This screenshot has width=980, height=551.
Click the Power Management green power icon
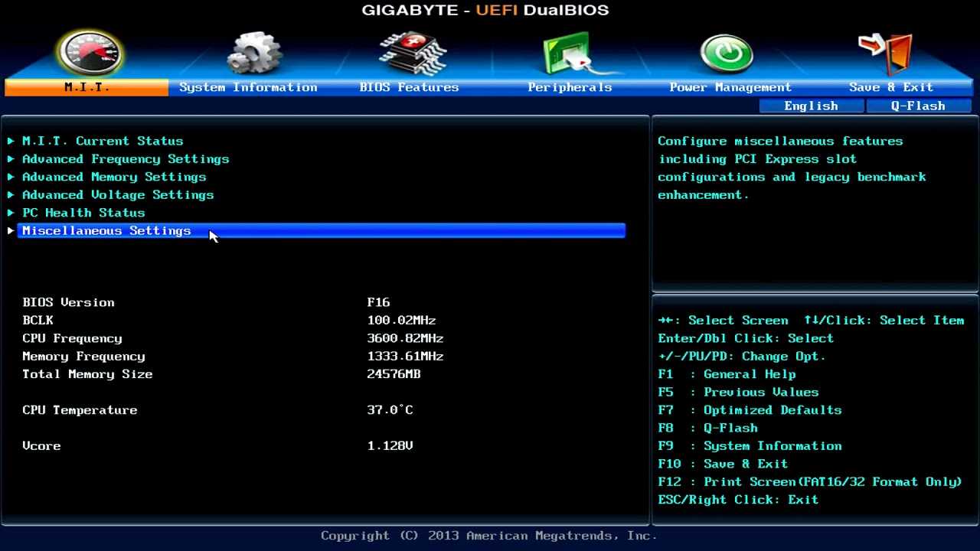pyautogui.click(x=727, y=54)
